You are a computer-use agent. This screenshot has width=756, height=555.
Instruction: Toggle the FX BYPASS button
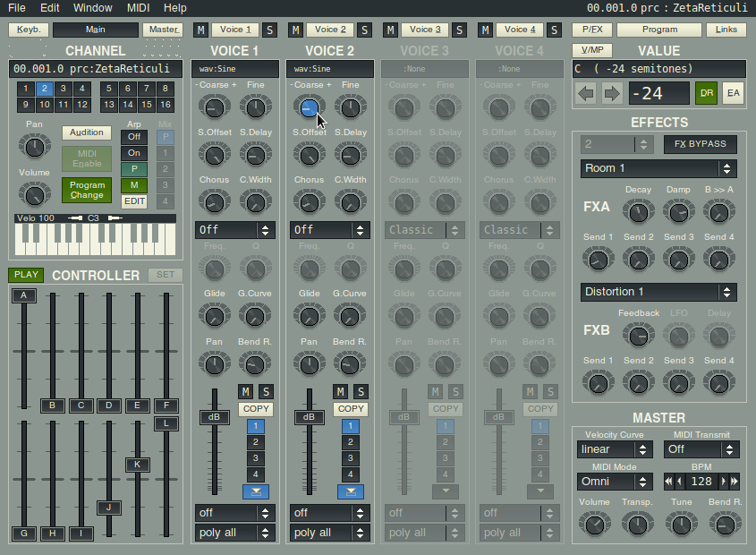click(x=701, y=144)
